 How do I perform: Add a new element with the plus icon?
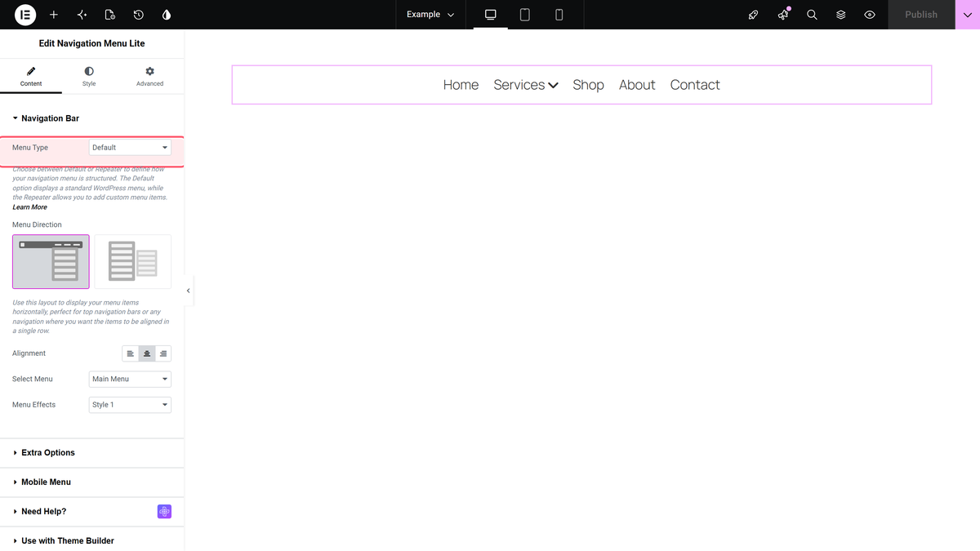[54, 15]
